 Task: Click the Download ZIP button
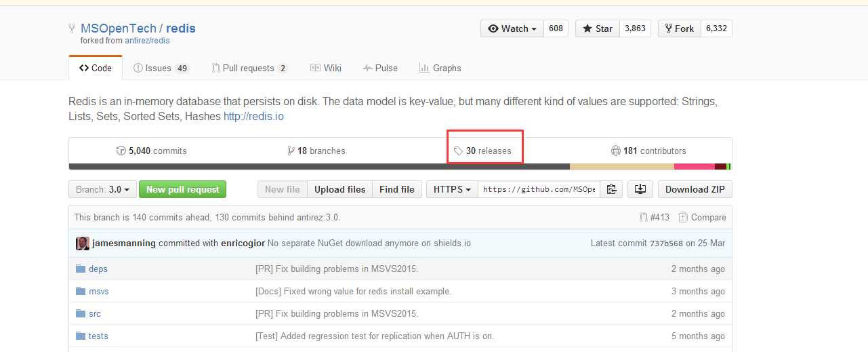pos(695,189)
